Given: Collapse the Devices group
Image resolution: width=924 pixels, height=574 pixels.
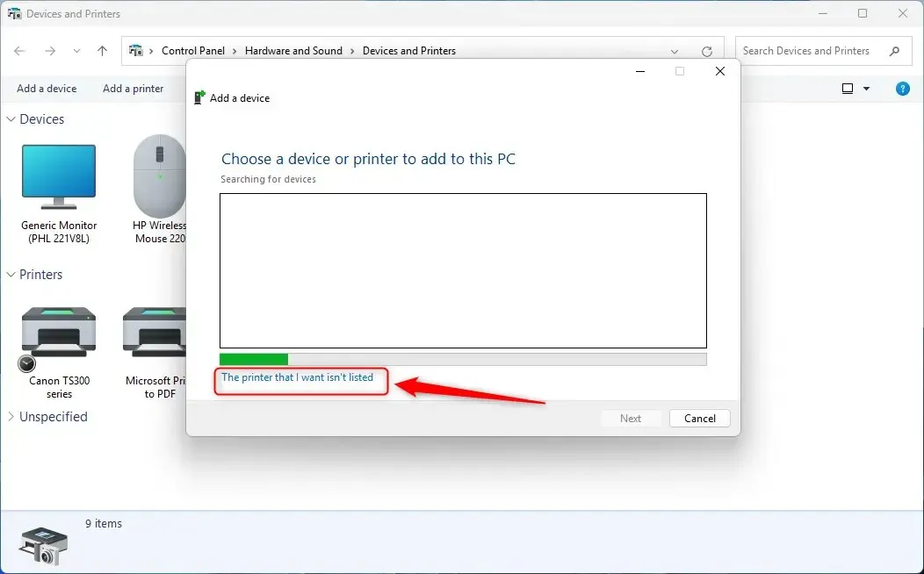Looking at the screenshot, I should coord(11,118).
